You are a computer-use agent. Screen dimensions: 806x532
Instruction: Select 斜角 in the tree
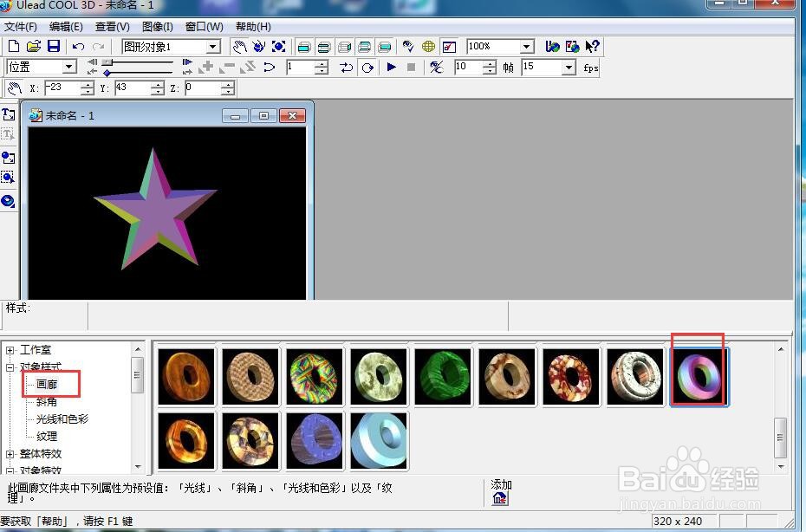(47, 402)
